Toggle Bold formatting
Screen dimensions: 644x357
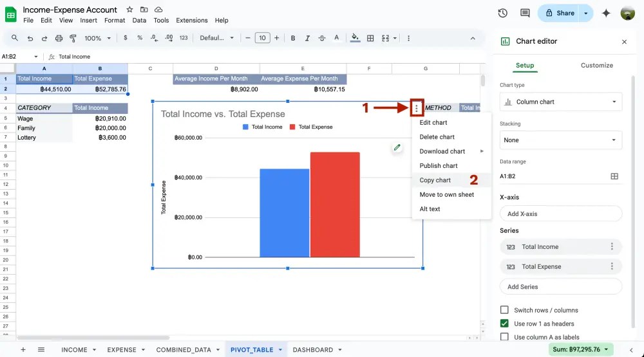[x=293, y=38]
